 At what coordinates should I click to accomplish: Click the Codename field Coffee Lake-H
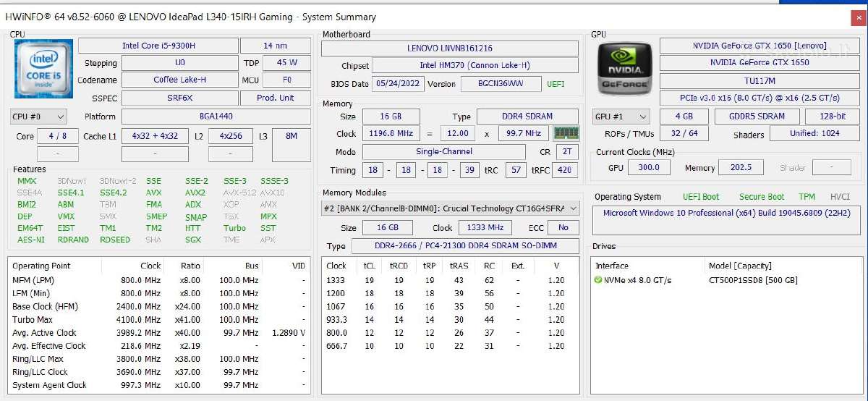[x=180, y=80]
